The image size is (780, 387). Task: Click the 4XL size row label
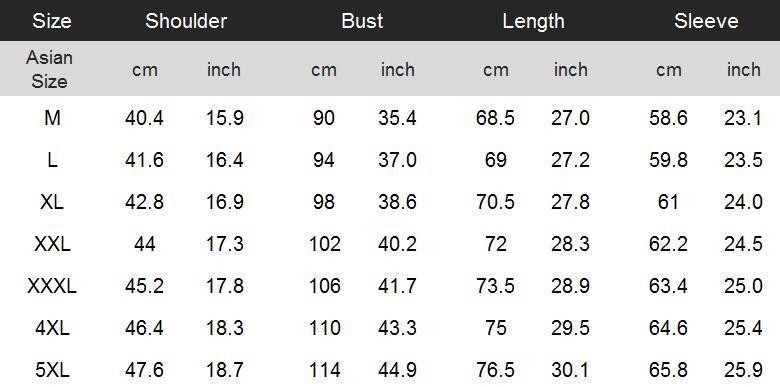pos(52,328)
